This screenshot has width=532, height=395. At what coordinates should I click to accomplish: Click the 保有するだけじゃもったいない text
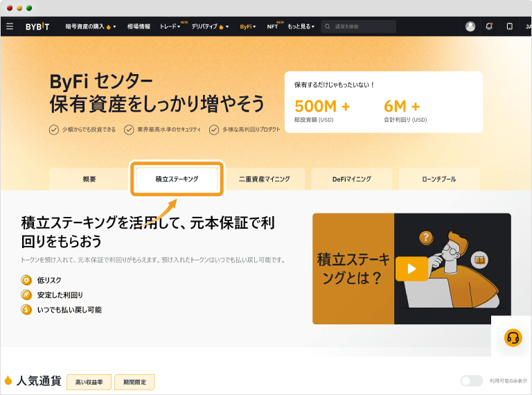[x=334, y=85]
